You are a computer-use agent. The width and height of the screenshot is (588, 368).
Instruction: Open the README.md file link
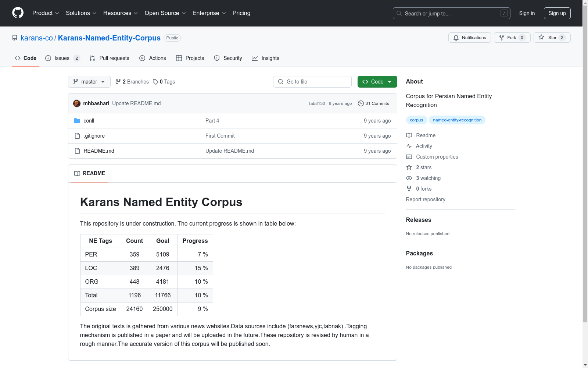click(99, 151)
